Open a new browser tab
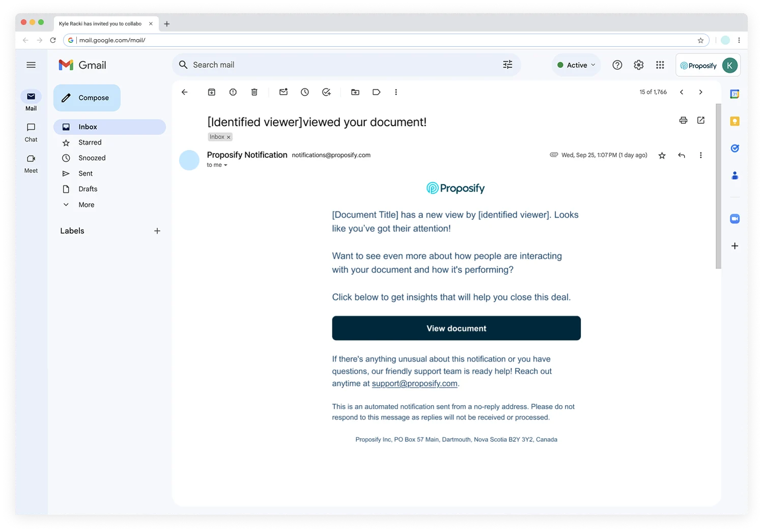Image resolution: width=763 pixels, height=532 pixels. 166,24
